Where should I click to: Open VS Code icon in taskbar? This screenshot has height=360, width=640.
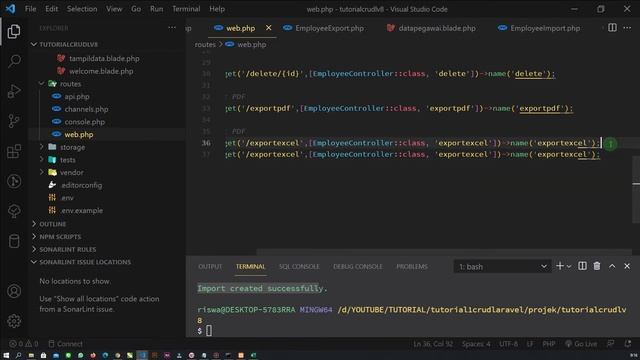pyautogui.click(x=142, y=356)
